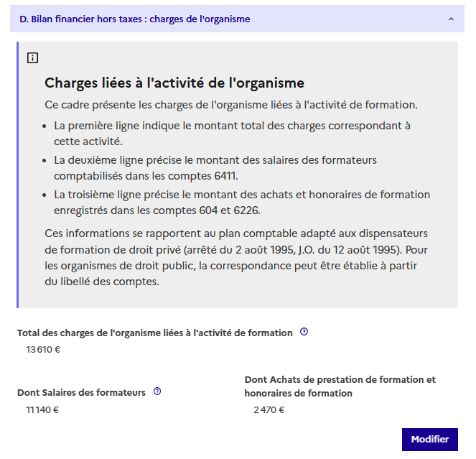The image size is (476, 459).
Task: Select the purchases and fees value 2 470 €
Action: pyautogui.click(x=269, y=410)
